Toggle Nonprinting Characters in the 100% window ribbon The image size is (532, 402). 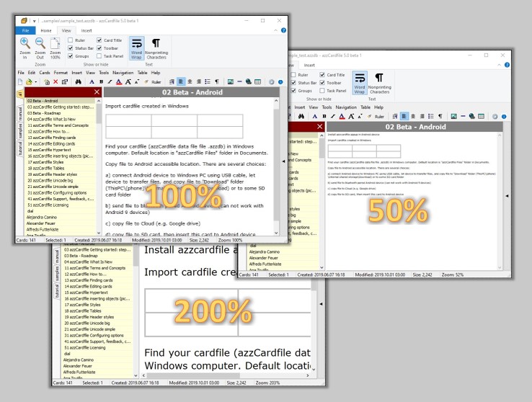(x=156, y=48)
